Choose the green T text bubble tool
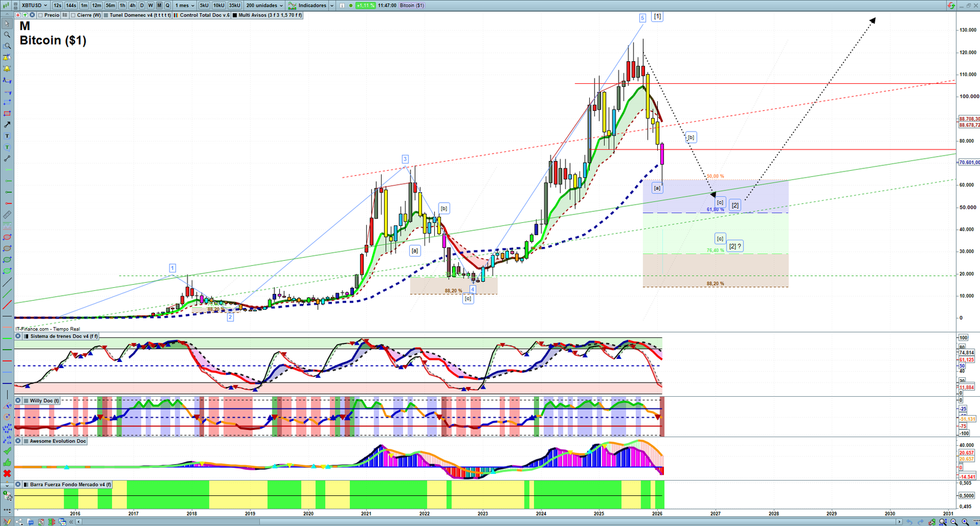This screenshot has width=980, height=526. 7,147
